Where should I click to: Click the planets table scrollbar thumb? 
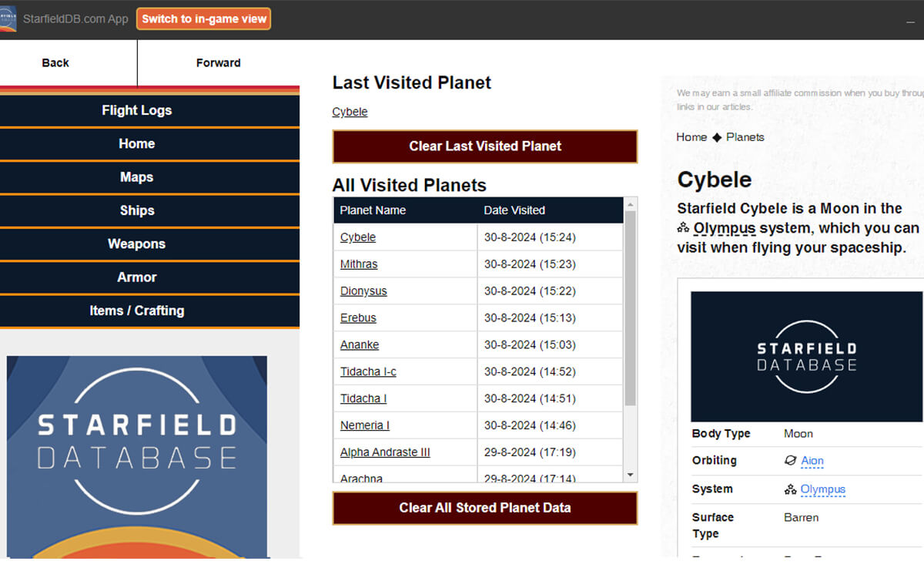pos(631,308)
